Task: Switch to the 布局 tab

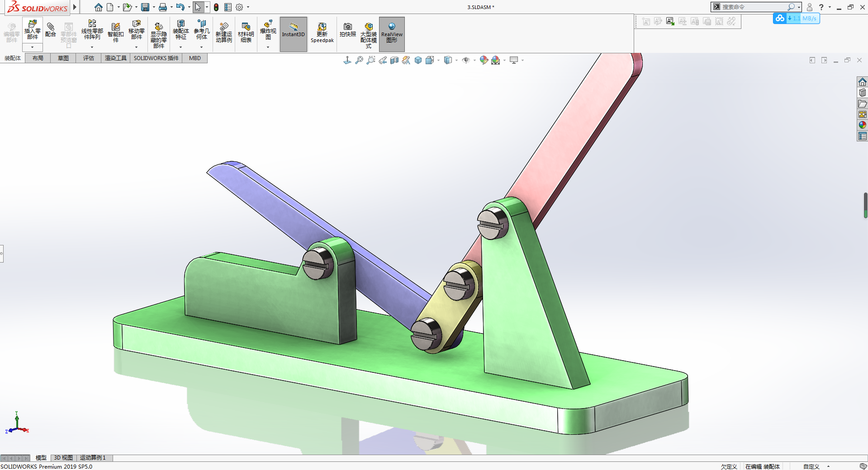Action: click(x=38, y=58)
